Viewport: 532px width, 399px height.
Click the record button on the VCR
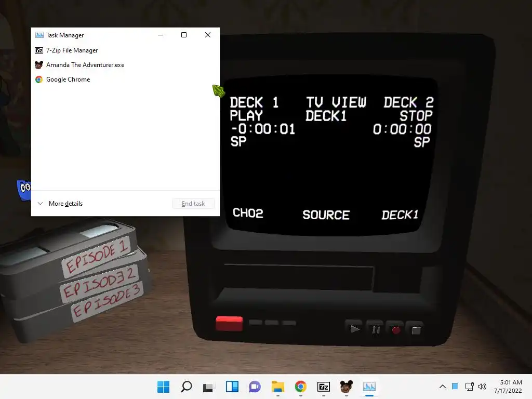tap(395, 330)
